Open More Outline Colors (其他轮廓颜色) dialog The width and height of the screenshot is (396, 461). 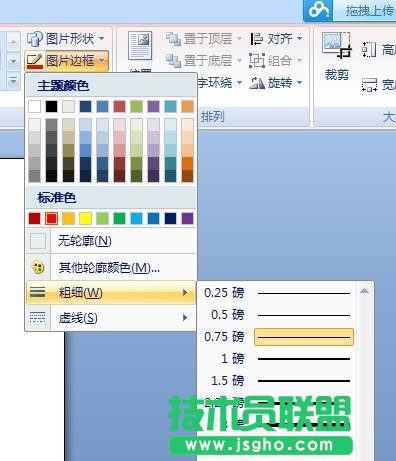click(111, 267)
